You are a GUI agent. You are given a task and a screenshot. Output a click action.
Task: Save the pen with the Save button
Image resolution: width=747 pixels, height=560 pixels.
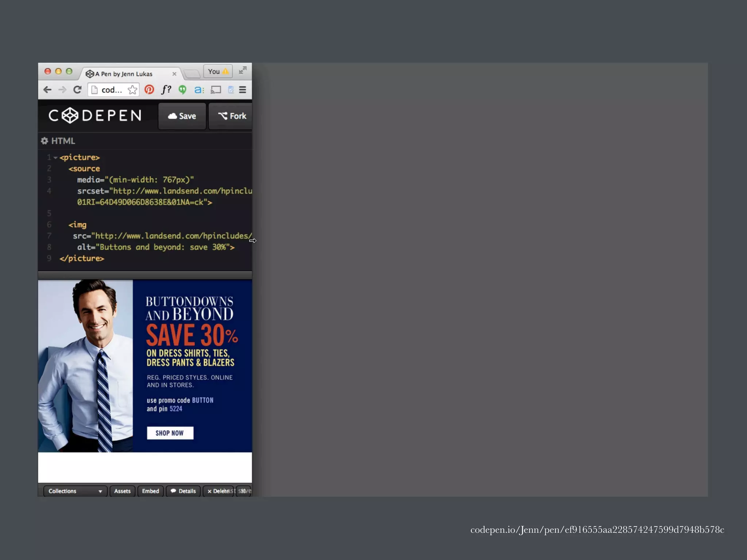[x=182, y=116]
